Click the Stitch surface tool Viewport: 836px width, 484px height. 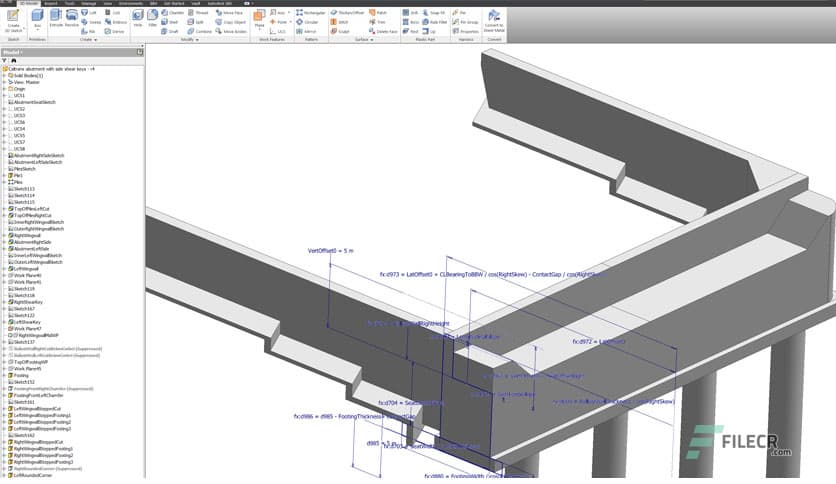click(x=340, y=22)
